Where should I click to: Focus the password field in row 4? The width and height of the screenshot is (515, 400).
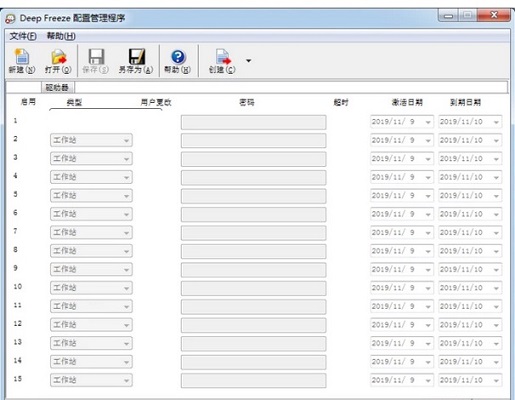(253, 177)
